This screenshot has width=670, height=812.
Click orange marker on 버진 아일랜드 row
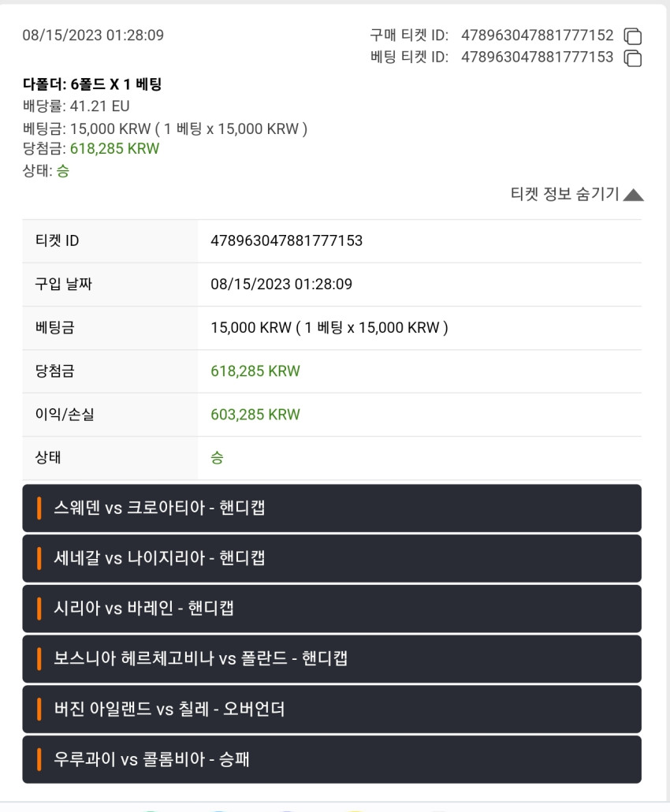click(39, 709)
